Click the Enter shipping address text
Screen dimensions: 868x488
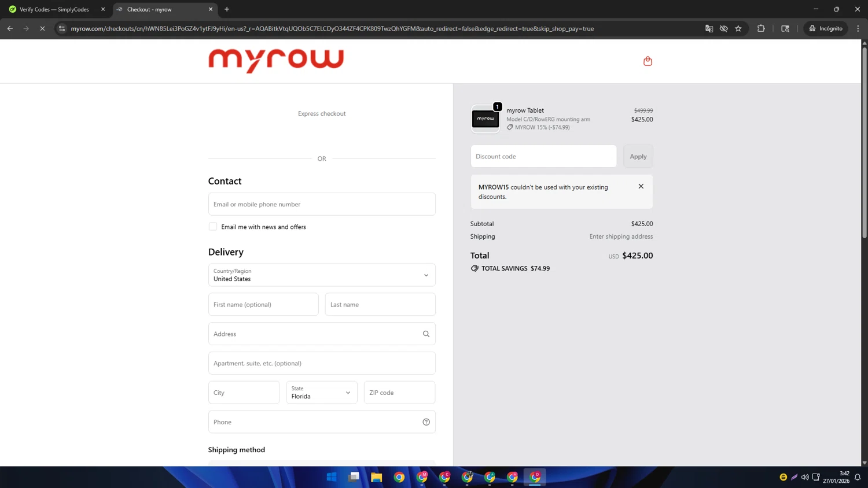click(621, 236)
